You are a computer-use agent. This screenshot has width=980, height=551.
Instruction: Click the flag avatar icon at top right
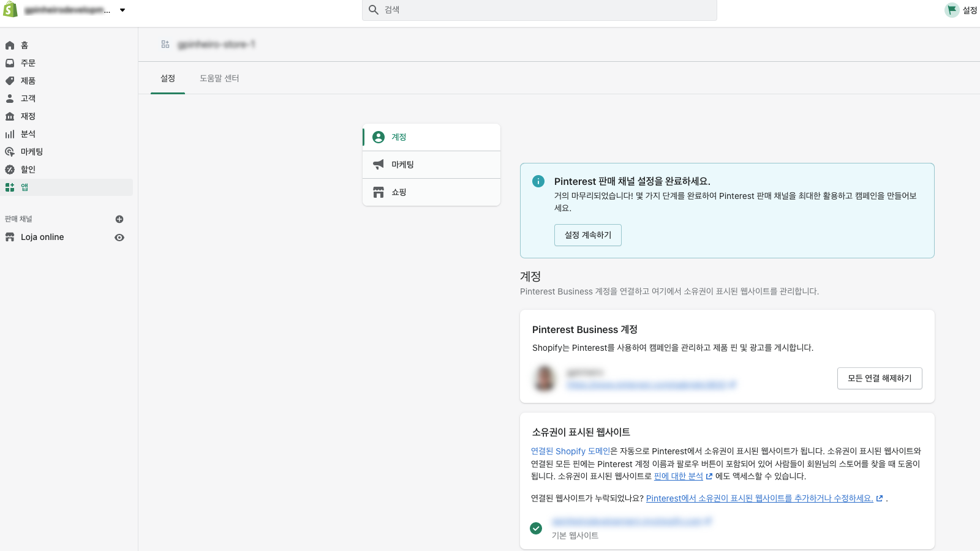pyautogui.click(x=952, y=10)
